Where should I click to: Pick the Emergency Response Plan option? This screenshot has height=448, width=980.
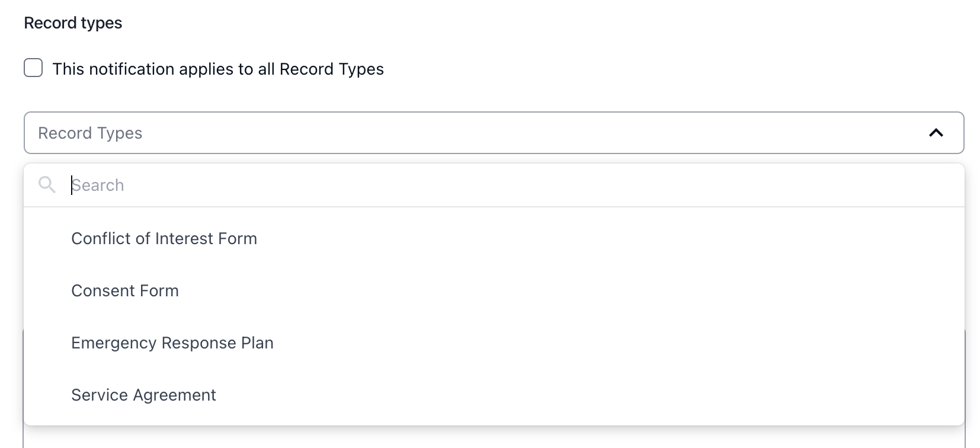coord(172,343)
